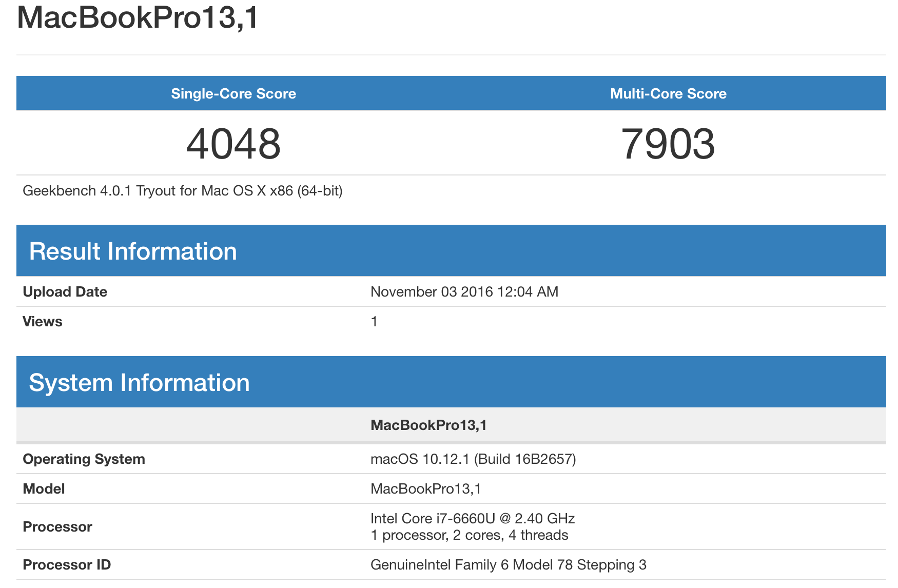Select macOS 10.12.1 (Build 16B2657) value
Image resolution: width=898 pixels, height=588 pixels.
tap(473, 459)
